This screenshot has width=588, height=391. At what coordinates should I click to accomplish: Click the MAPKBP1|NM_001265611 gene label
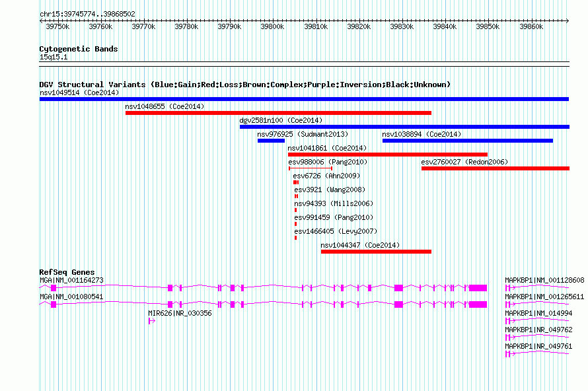(x=544, y=297)
